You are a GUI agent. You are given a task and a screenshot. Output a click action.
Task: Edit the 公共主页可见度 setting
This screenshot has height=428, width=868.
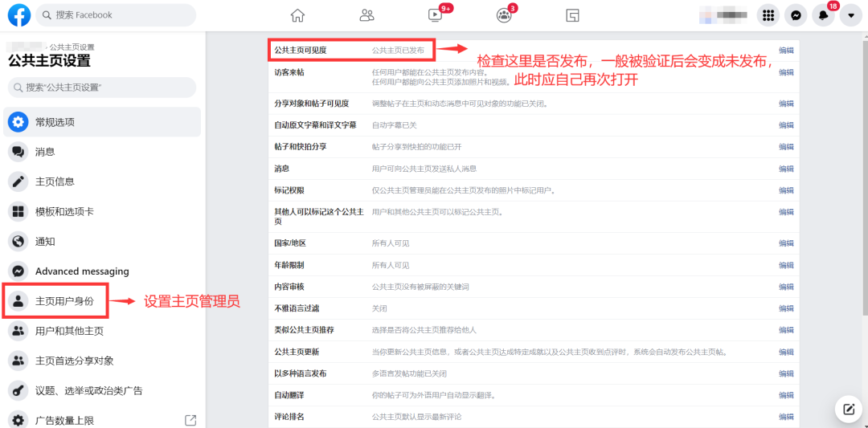point(786,51)
